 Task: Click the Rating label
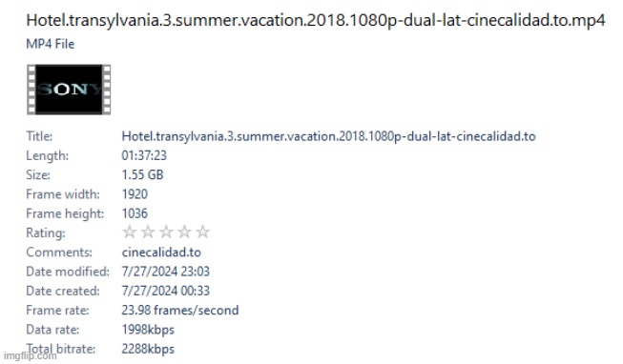click(45, 233)
